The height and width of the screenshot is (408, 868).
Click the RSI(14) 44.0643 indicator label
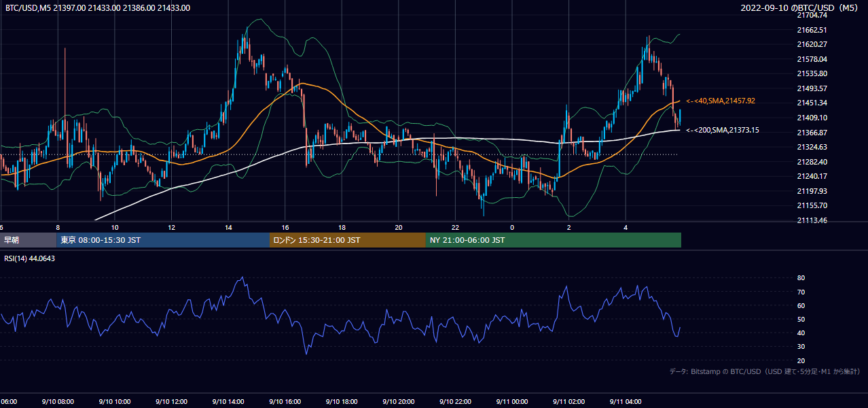pyautogui.click(x=31, y=258)
